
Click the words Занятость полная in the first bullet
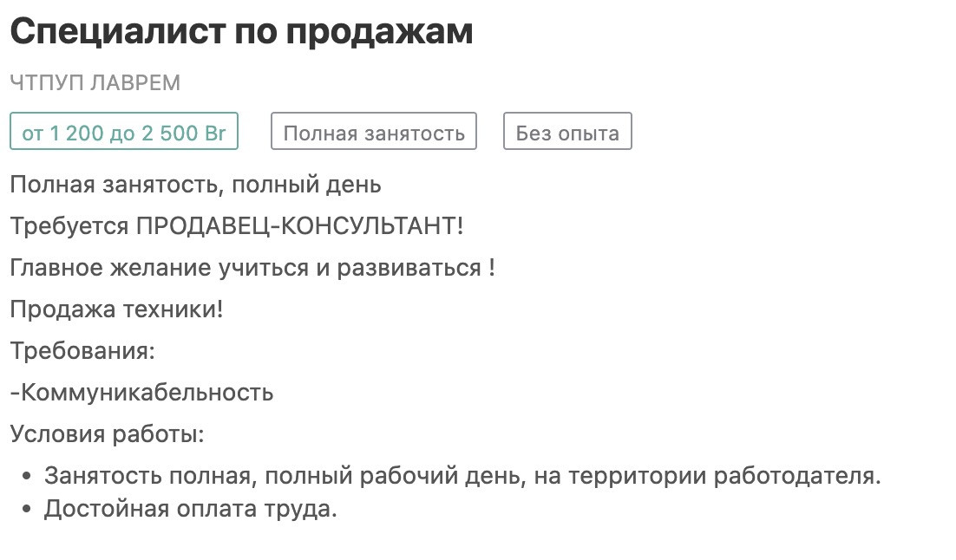148,475
